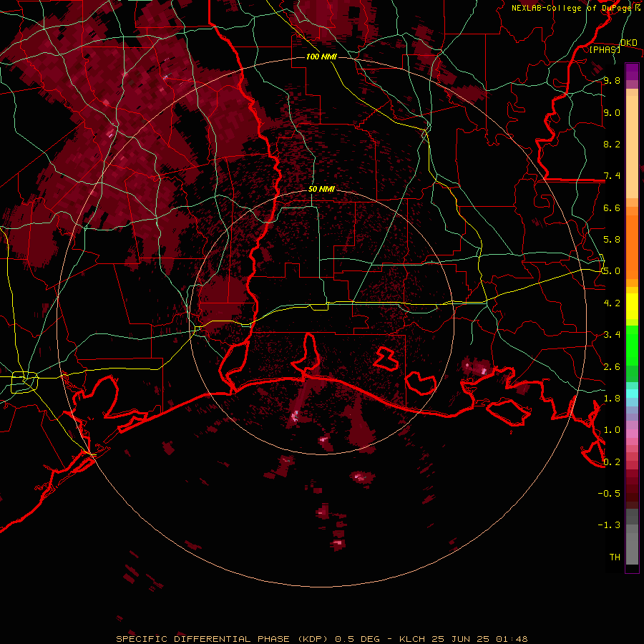
Task: Click the TH threshold label
Action: (x=615, y=557)
